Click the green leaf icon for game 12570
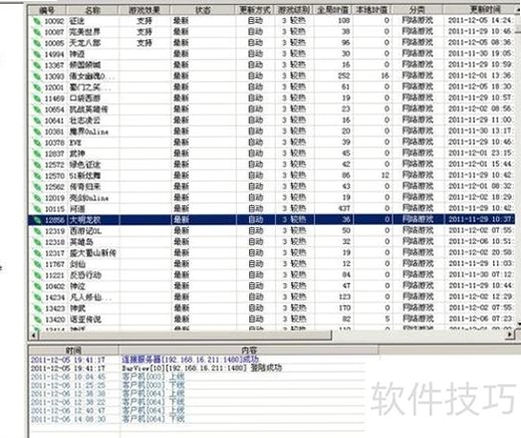This screenshot has width=521, height=438. click(x=36, y=176)
